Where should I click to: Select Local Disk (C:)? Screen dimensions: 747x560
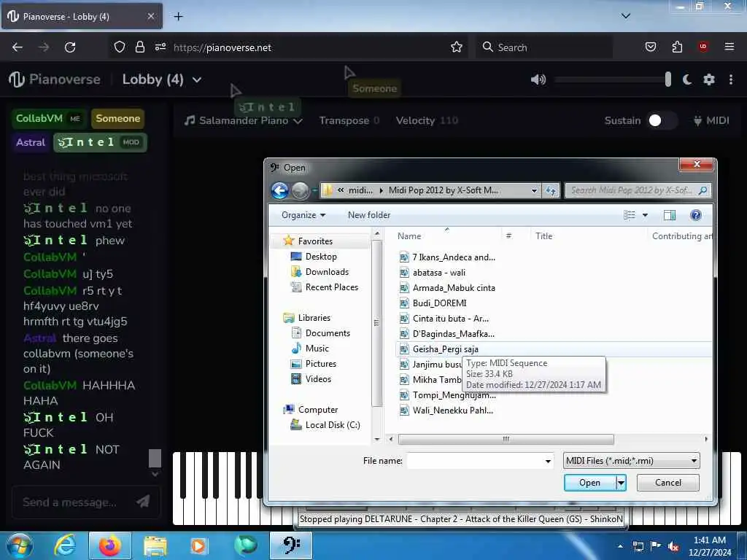click(333, 425)
